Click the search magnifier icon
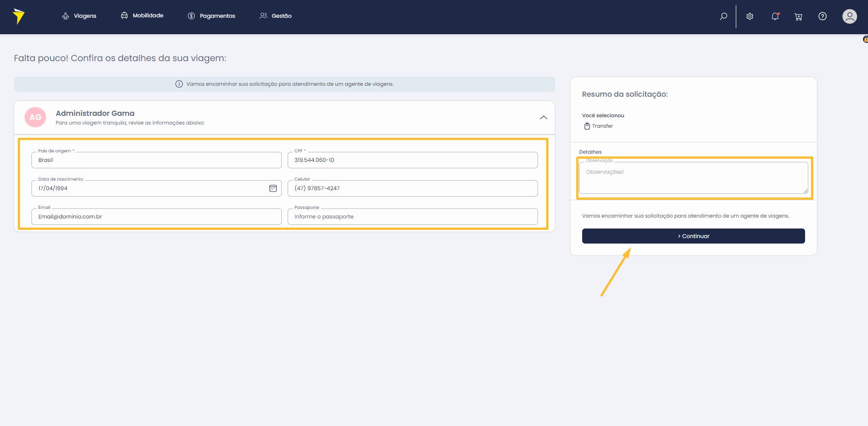Screen dimensions: 868x426 click(723, 16)
